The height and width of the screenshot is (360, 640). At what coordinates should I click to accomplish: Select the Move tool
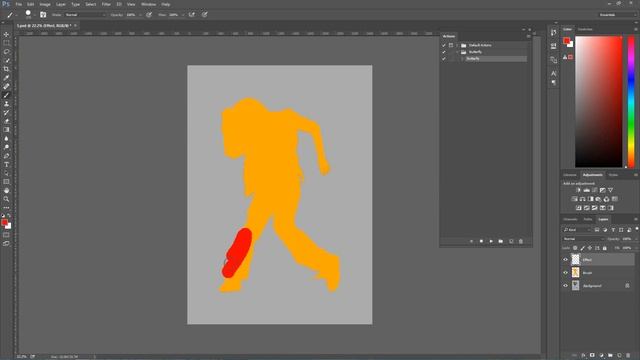coord(6,34)
